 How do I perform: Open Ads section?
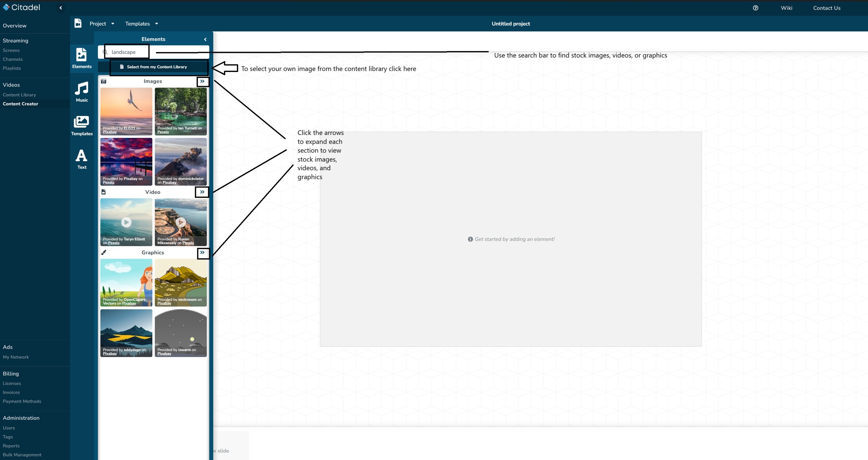click(8, 347)
